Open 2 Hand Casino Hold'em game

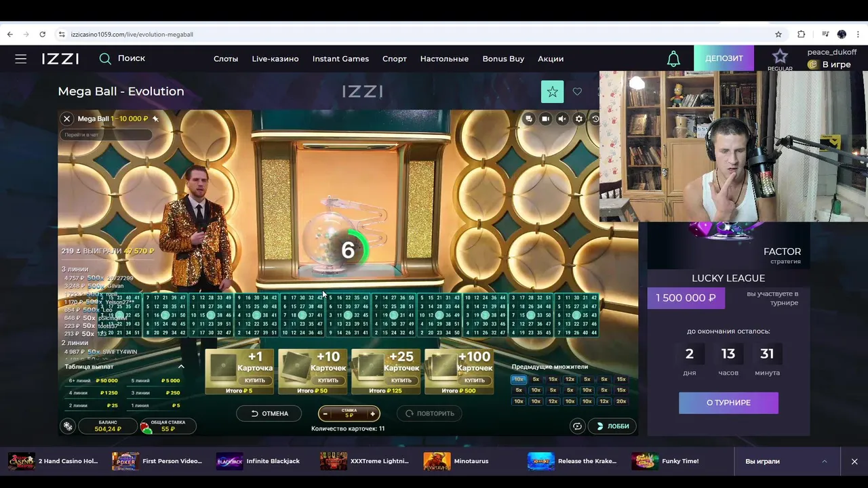click(53, 461)
